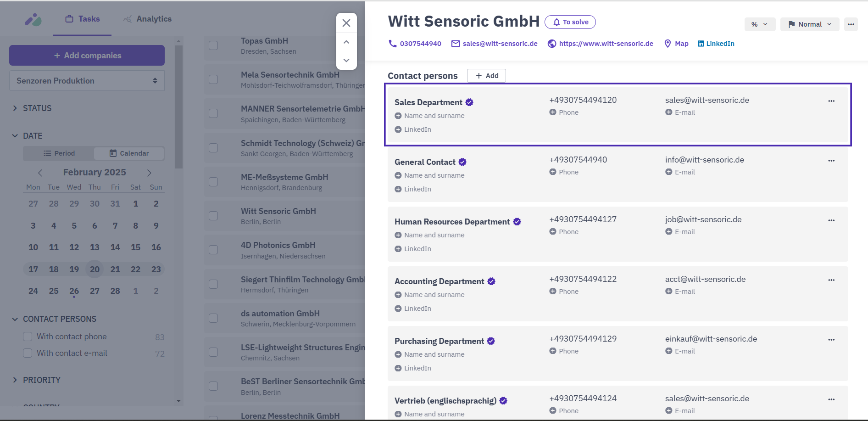Switch to Analytics tab
Image resolution: width=868 pixels, height=421 pixels.
[147, 19]
